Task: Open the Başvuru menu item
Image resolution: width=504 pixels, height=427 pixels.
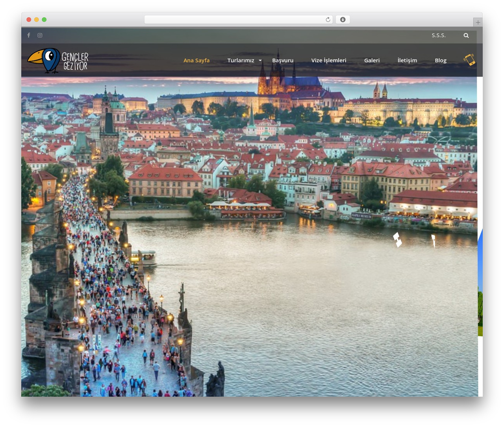Action: pyautogui.click(x=283, y=60)
